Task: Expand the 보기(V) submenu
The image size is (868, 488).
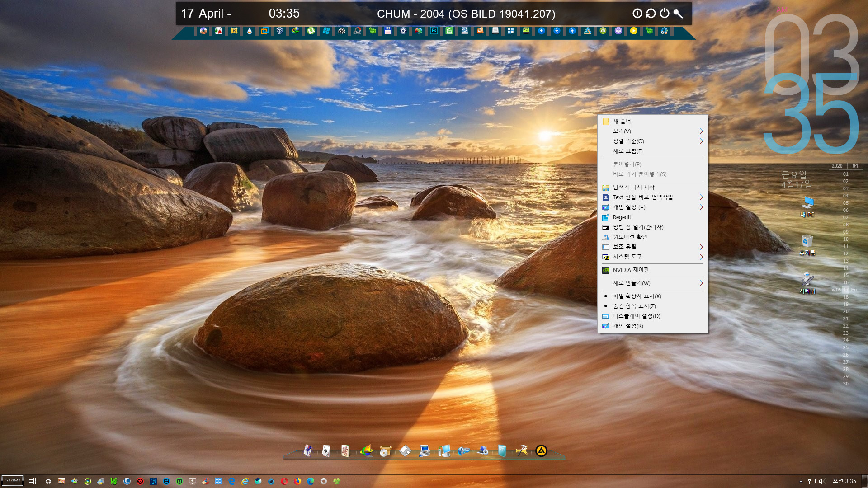Action: click(x=653, y=131)
